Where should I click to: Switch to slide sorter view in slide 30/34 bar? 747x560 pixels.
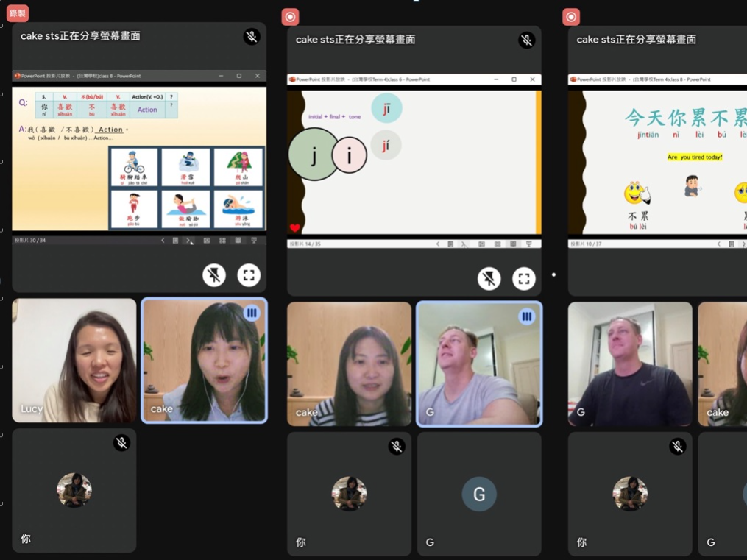tap(222, 241)
